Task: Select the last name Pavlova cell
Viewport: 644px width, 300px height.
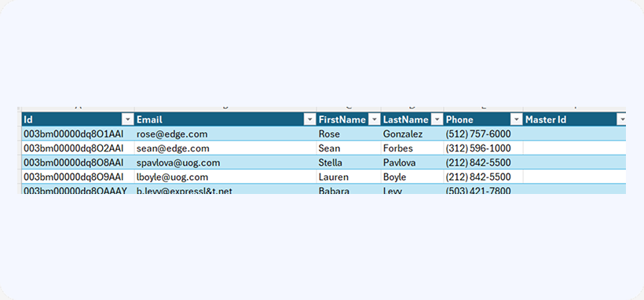Action: pyautogui.click(x=412, y=163)
